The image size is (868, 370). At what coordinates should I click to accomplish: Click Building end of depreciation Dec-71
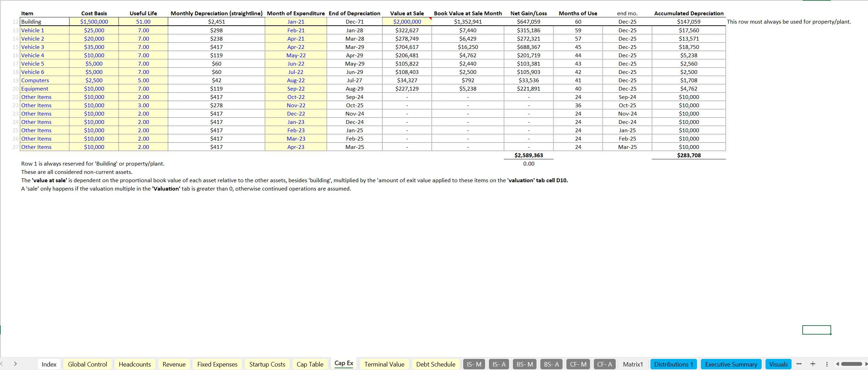(354, 22)
